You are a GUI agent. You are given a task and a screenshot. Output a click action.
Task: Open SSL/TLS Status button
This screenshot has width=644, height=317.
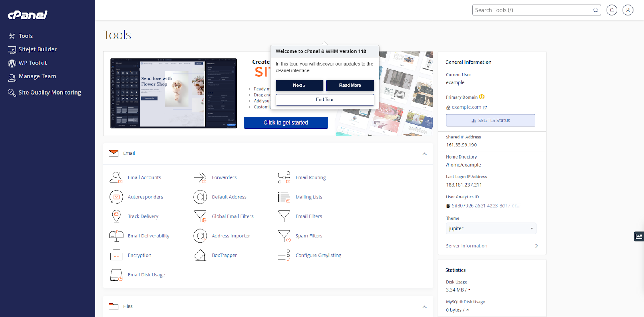pos(491,120)
